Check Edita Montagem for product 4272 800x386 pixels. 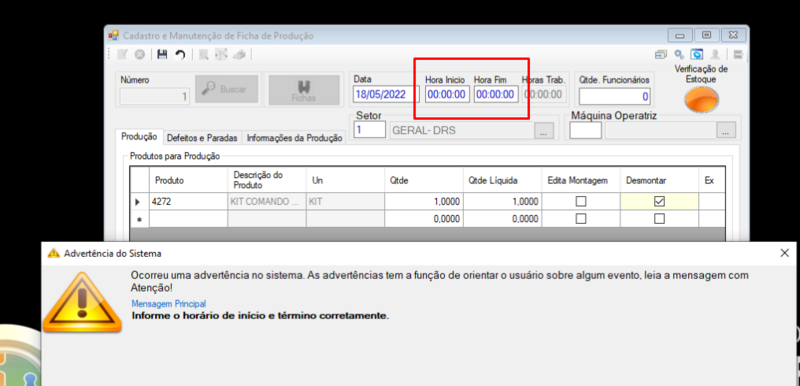tap(581, 202)
